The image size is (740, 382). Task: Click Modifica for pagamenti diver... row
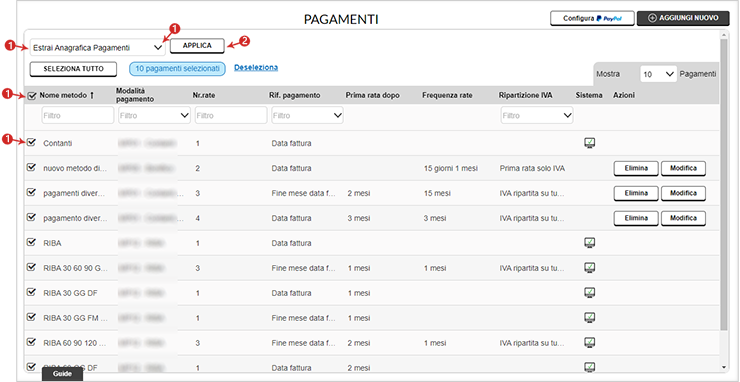pos(683,193)
